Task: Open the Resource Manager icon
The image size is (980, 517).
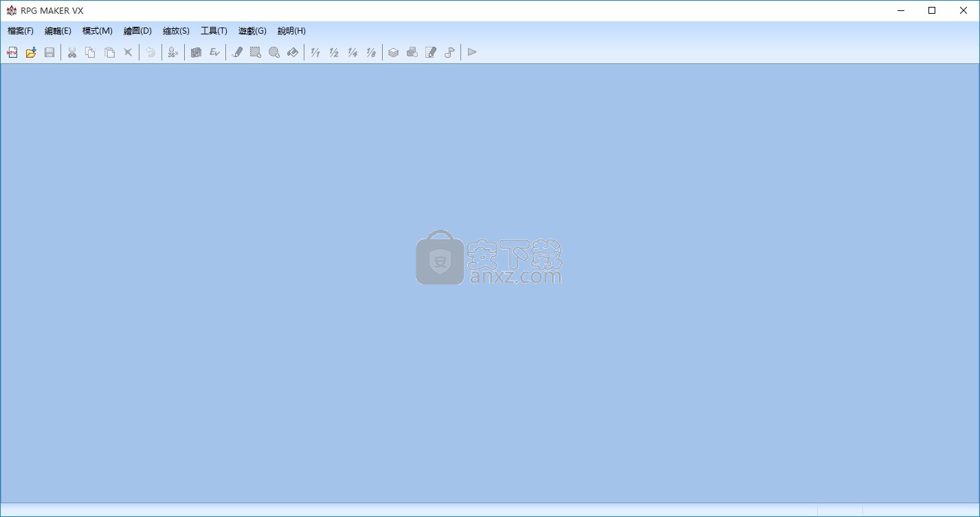Action: [x=412, y=52]
